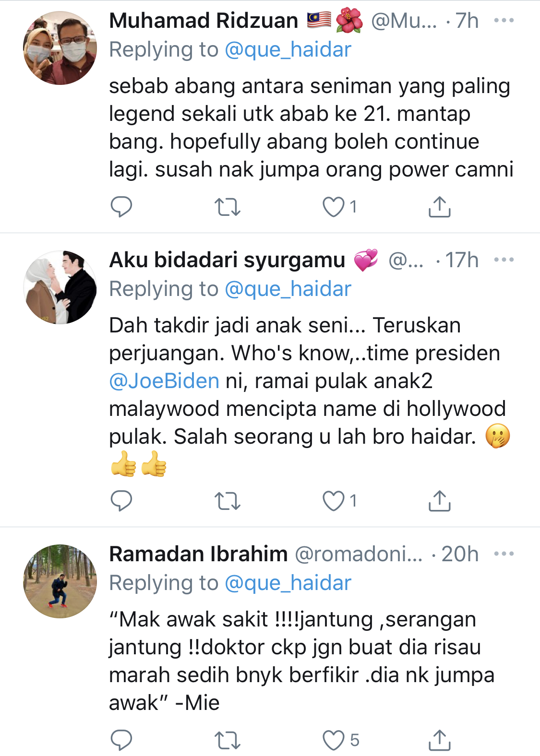This screenshot has width=540, height=756.
Task: Share Muhamad Ridzuan's tweet
Action: click(x=439, y=207)
